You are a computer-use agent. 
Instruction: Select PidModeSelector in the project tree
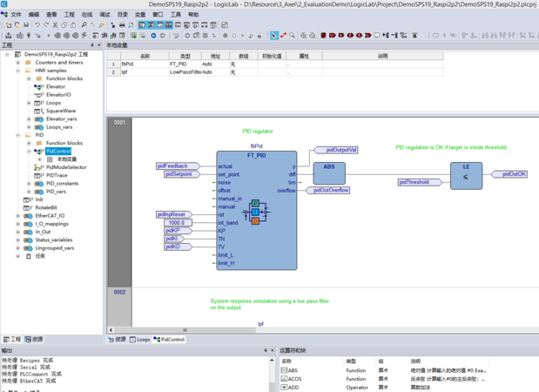tap(66, 167)
